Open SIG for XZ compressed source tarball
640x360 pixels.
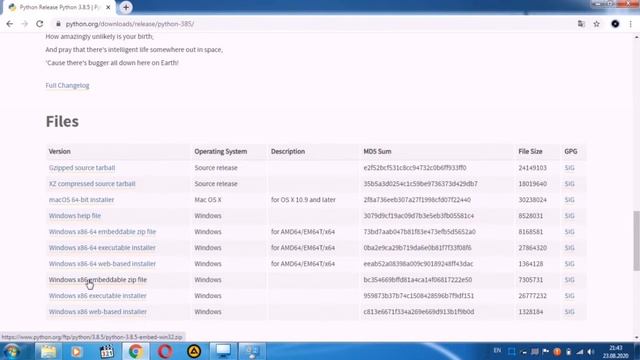coord(569,184)
